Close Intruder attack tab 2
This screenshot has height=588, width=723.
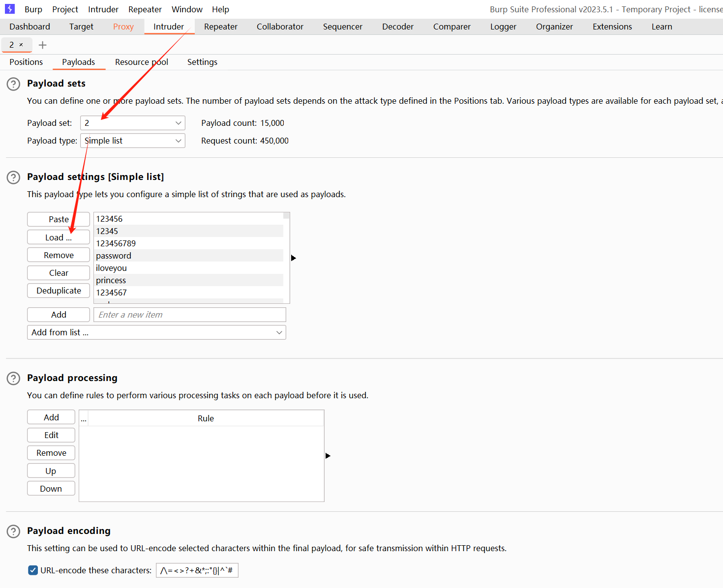pyautogui.click(x=21, y=45)
